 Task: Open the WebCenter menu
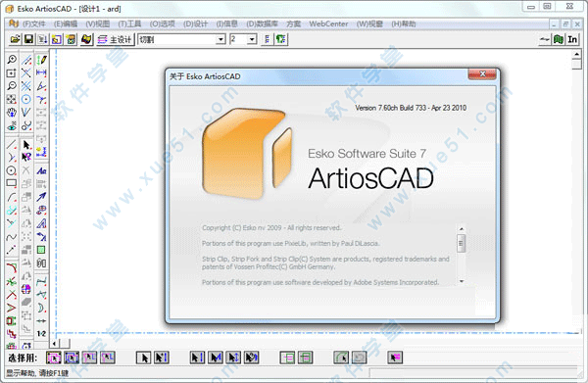[328, 24]
